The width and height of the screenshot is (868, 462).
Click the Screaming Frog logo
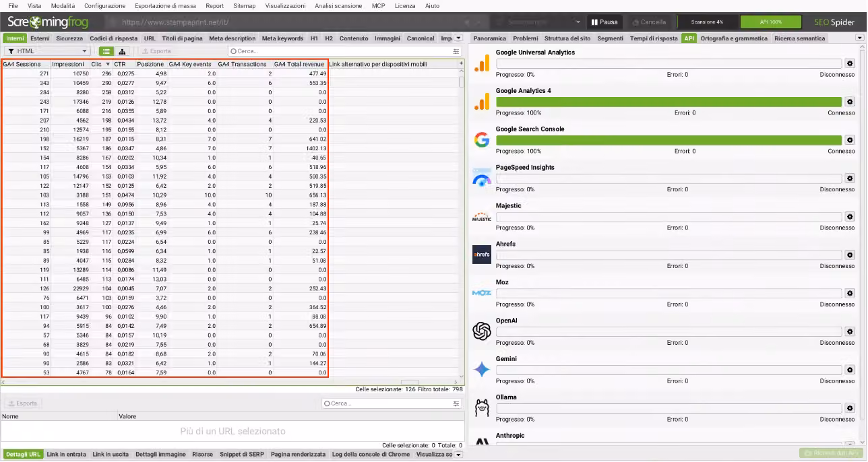[48, 22]
